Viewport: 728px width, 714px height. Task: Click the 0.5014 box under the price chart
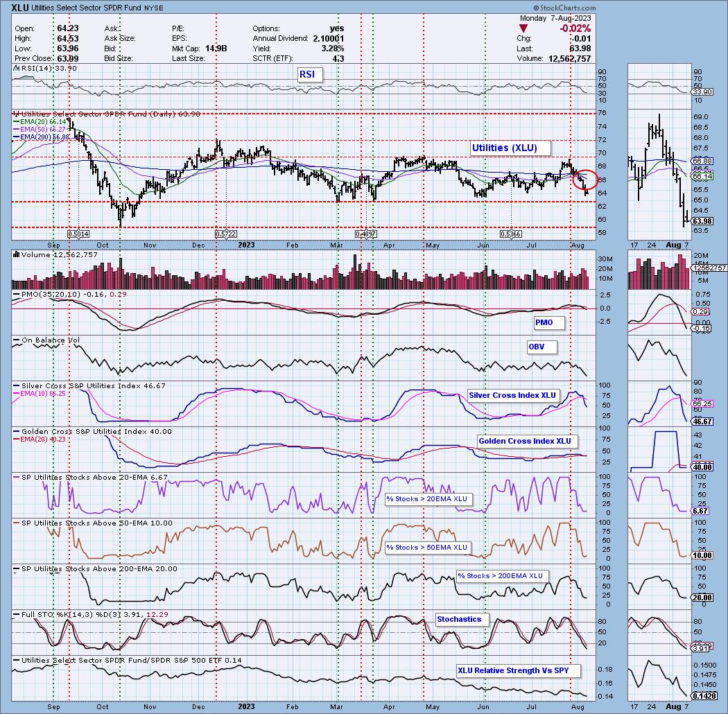tap(78, 234)
